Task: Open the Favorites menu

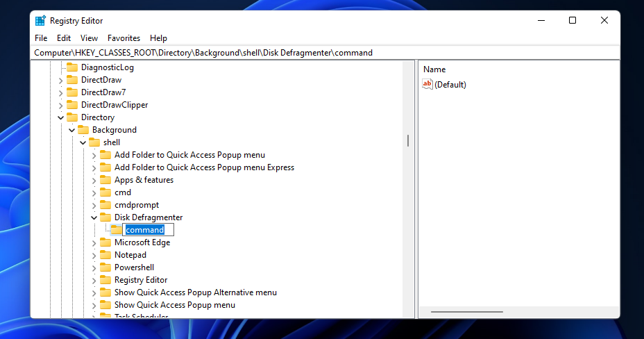Action: click(124, 38)
